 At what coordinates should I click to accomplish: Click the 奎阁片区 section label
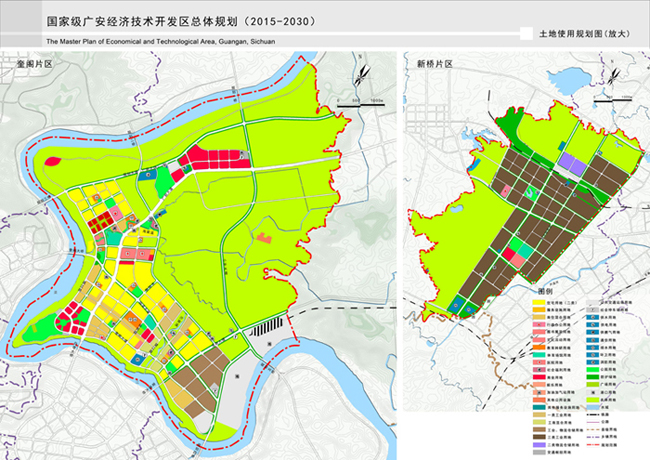34,63
